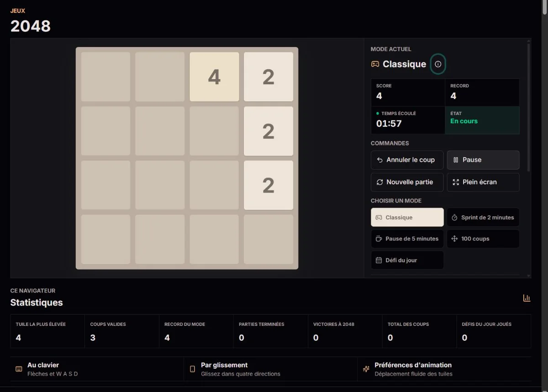Viewport: 548px width, 392px height.
Task: Click the RECORD label in side panel
Action: pyautogui.click(x=459, y=86)
